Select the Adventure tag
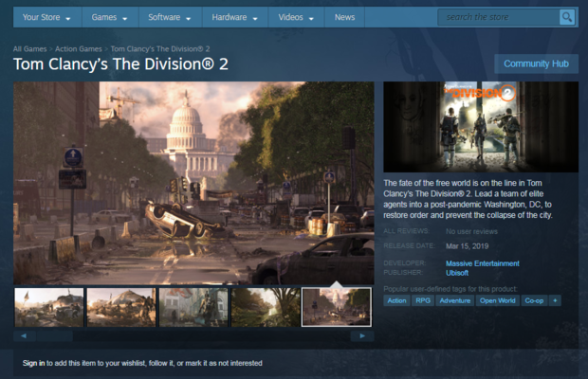 [455, 300]
